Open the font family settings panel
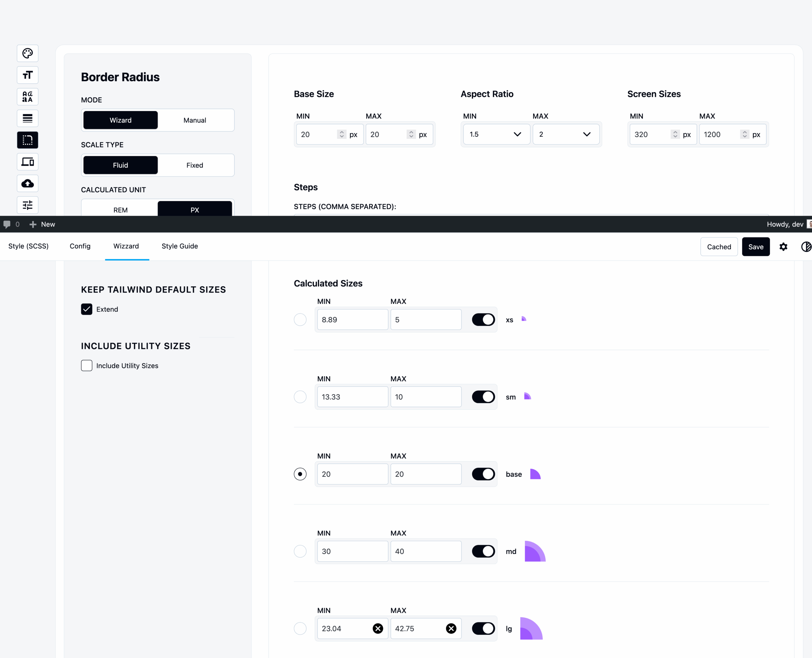Viewport: 812px width, 658px height. (27, 97)
